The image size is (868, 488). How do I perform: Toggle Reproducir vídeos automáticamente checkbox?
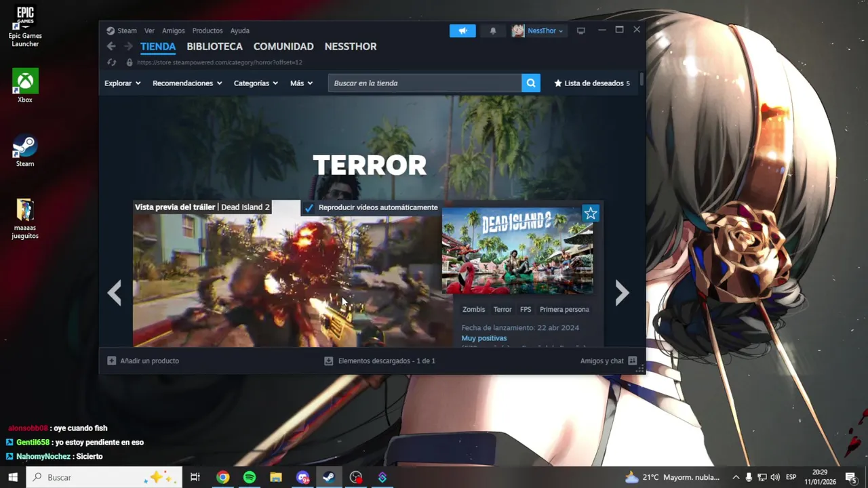click(x=309, y=208)
